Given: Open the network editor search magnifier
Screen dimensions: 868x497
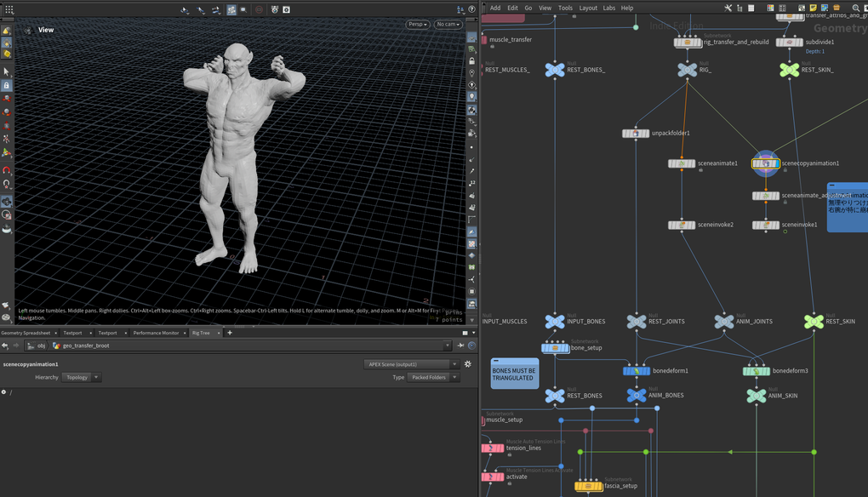Looking at the screenshot, I should tap(855, 8).
